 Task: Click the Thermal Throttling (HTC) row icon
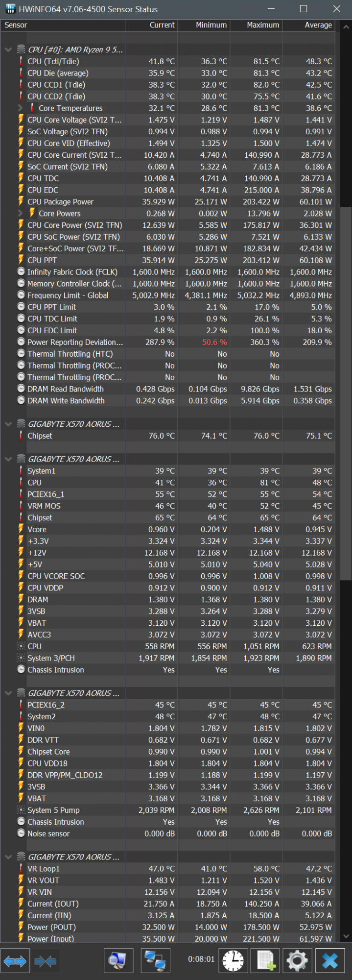pos(21,354)
